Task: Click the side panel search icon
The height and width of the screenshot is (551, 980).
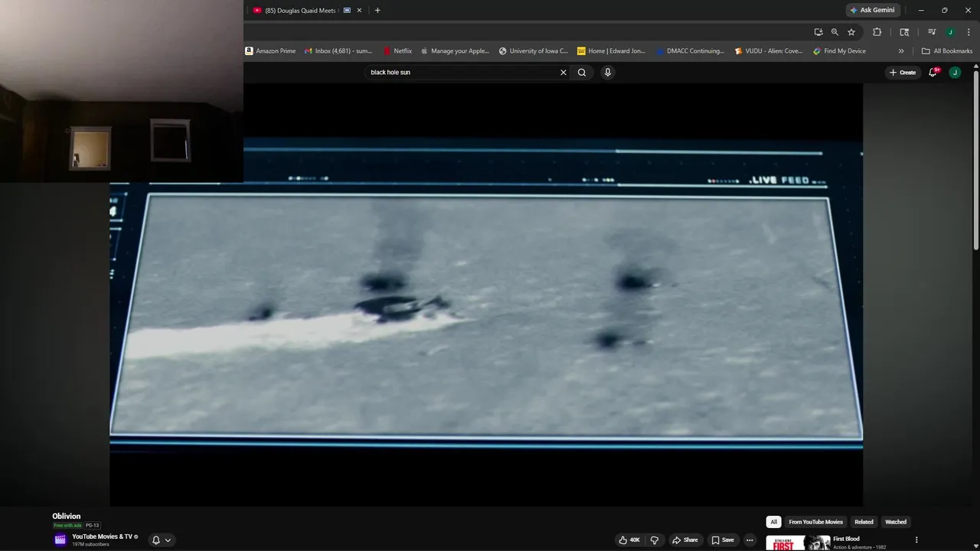Action: point(904,32)
